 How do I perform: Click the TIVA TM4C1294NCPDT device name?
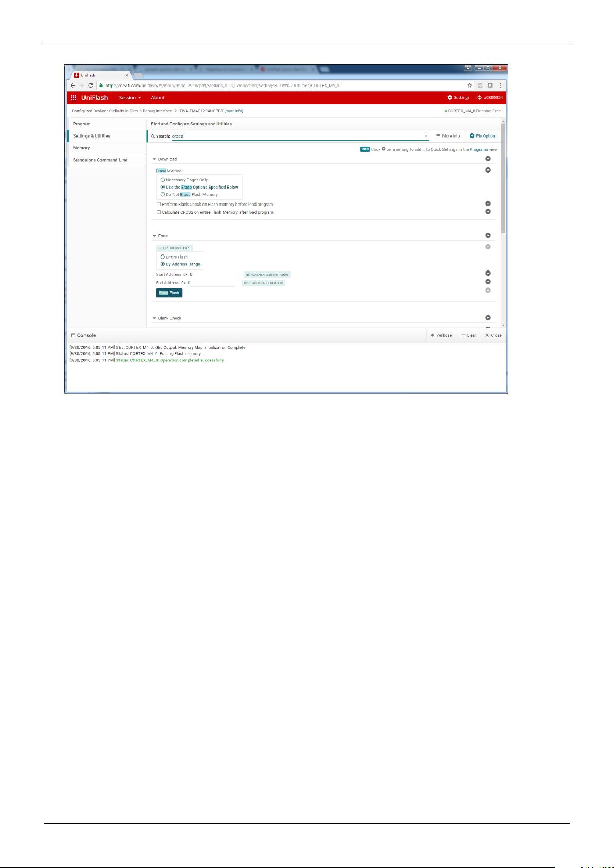point(201,111)
